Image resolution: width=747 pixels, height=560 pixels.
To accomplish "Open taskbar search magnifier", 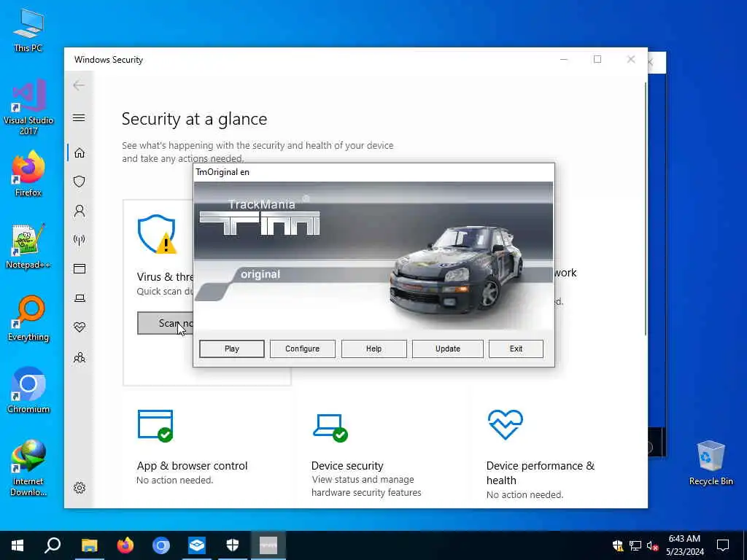I will pyautogui.click(x=53, y=545).
